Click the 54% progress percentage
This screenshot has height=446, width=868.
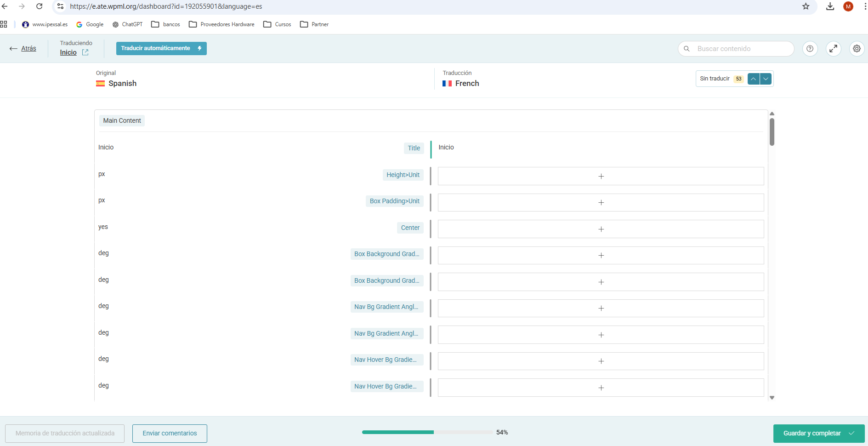502,432
